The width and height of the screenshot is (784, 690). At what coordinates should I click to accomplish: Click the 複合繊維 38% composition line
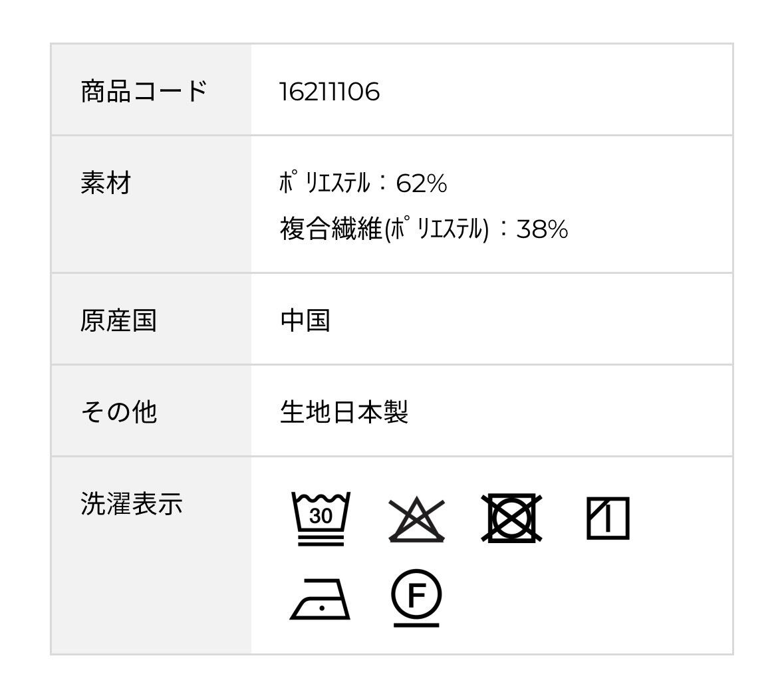(x=424, y=229)
